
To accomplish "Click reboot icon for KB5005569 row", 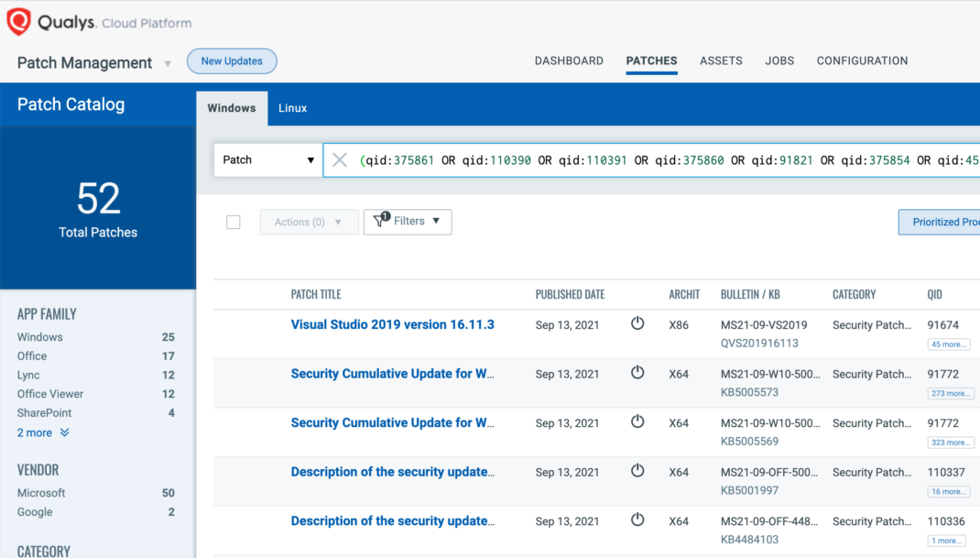I will [637, 421].
